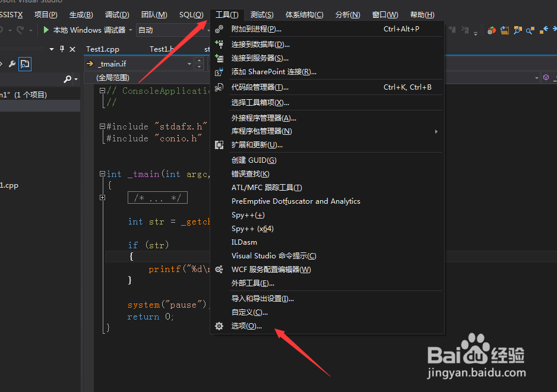Viewport: 557px width, 392px height.
Task: Choose 选项(O)... from the Tools menu
Action: coord(327,326)
